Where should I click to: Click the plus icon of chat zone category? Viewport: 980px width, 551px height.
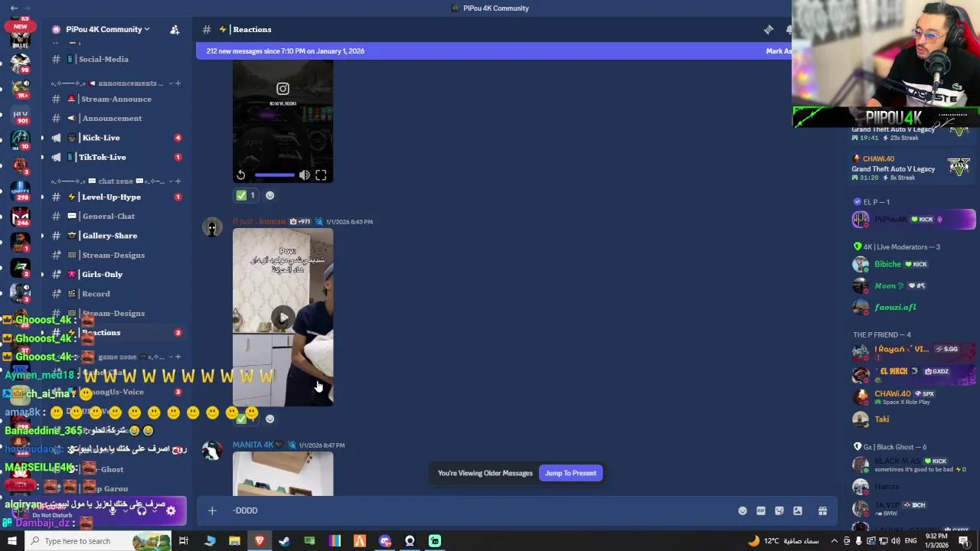click(178, 181)
